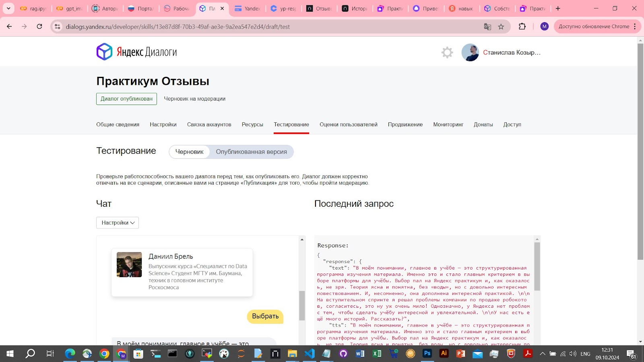Open Станислав Козыр profile avatar
Image resolution: width=644 pixels, height=362 pixels.
pos(470,52)
